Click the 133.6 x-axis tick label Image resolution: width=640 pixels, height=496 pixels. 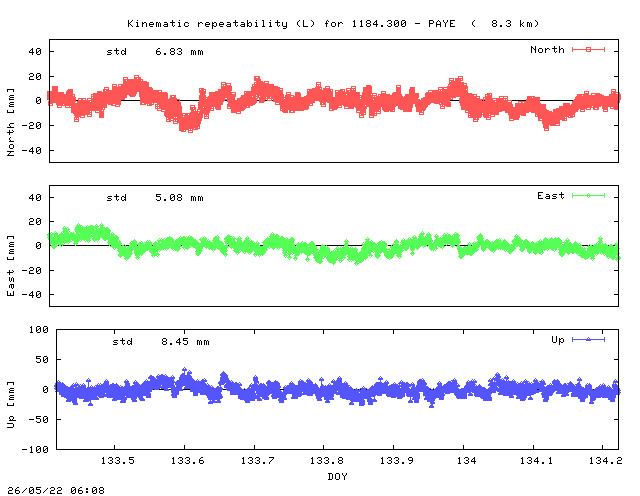187,460
